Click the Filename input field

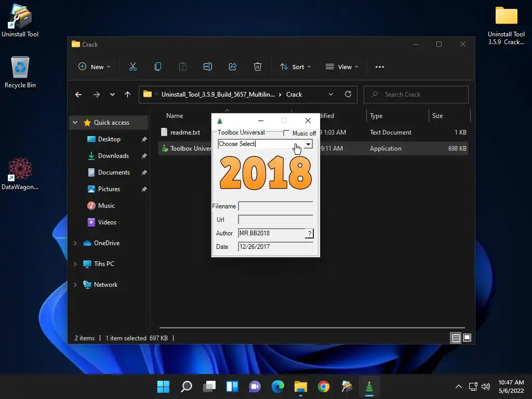click(275, 206)
